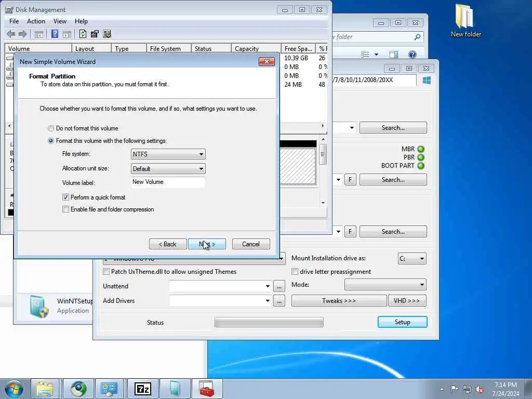Open the red toolbox taskbar icon
This screenshot has height=399, width=532.
(207, 389)
